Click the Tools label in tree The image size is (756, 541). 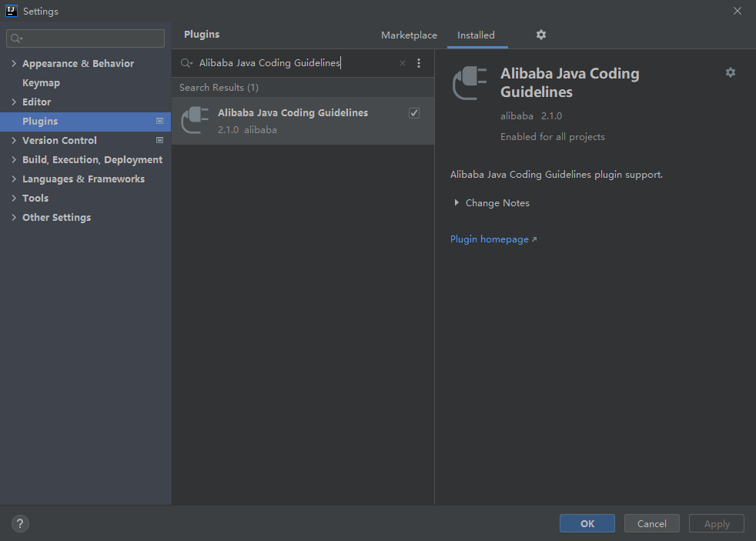(35, 199)
